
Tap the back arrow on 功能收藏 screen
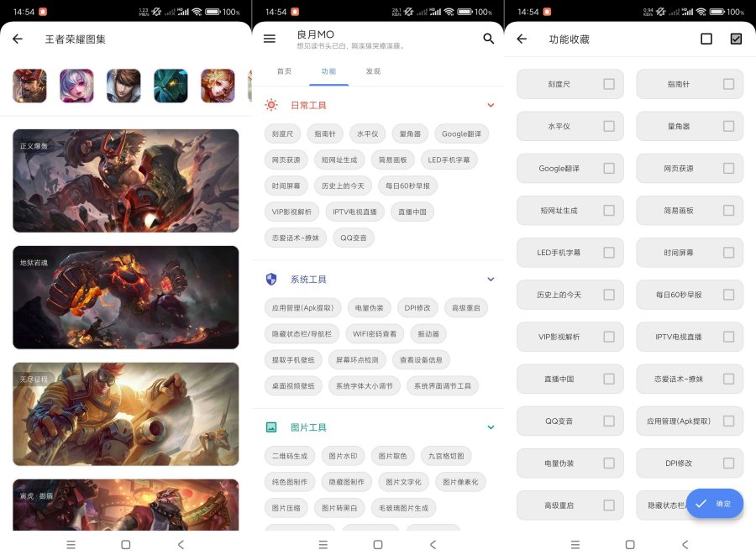(x=523, y=39)
